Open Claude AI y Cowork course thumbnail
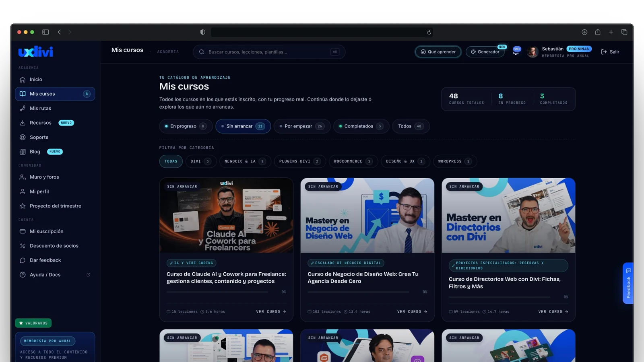This screenshot has width=644, height=362. 226,216
